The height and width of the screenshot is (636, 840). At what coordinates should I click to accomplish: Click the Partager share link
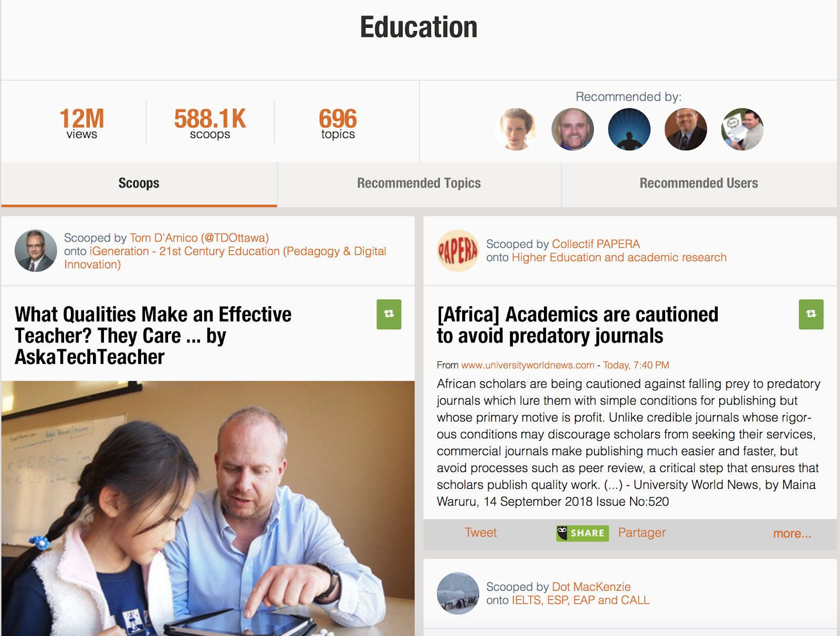(642, 533)
